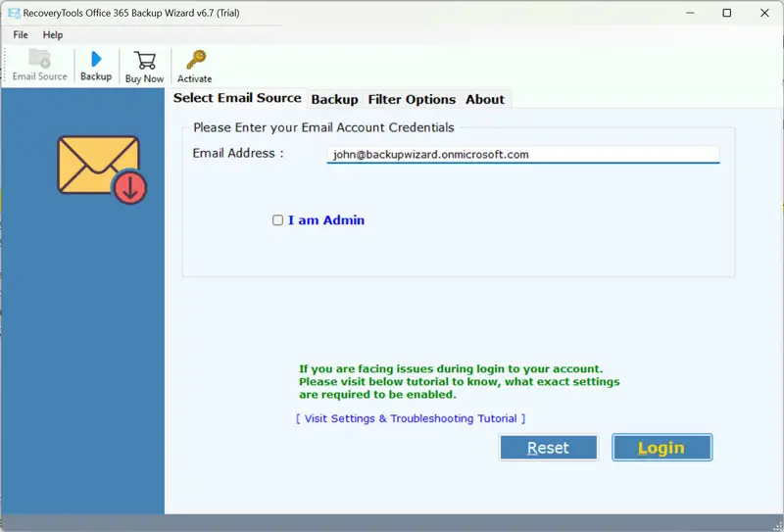Click the window resize grip in status bar

(778, 526)
